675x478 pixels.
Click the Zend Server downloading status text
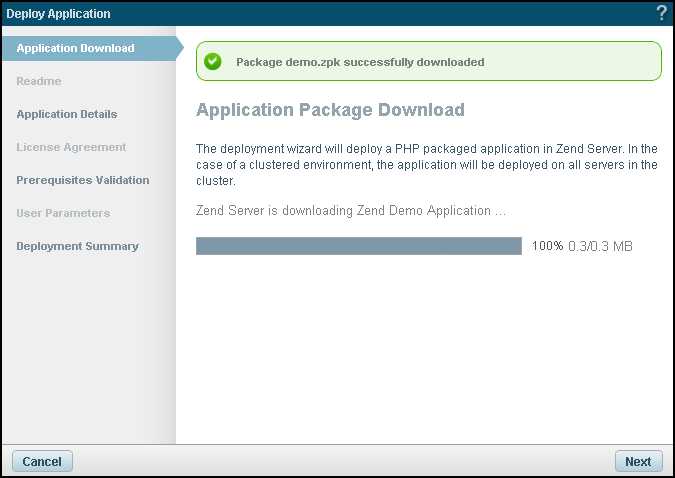point(351,211)
